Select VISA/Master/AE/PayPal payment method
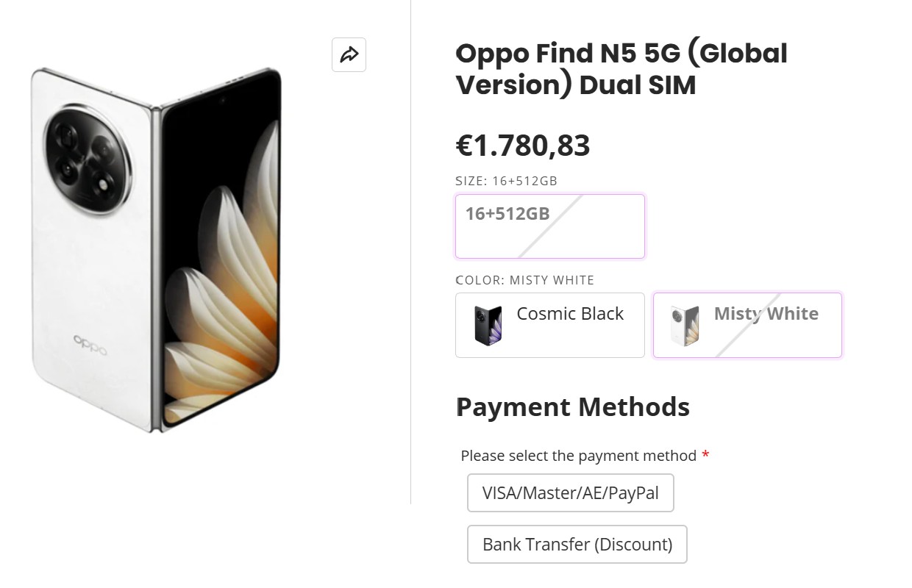The height and width of the screenshot is (588, 912). point(570,492)
